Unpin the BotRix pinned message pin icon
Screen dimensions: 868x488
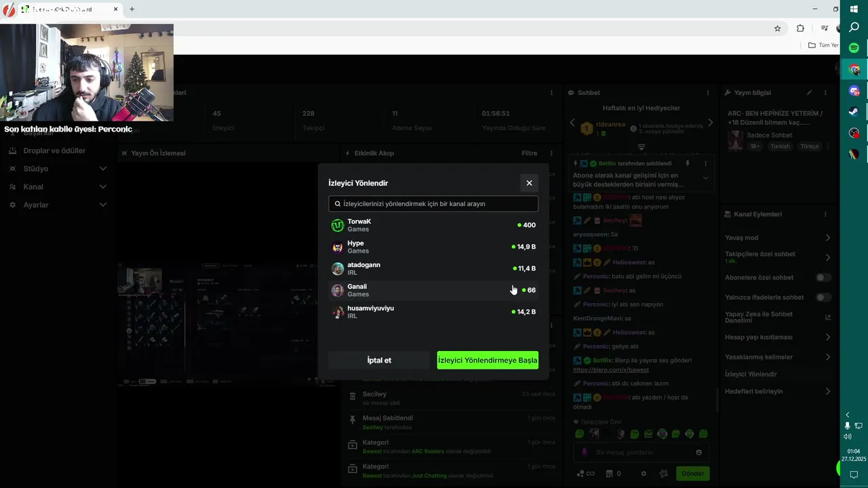(687, 163)
